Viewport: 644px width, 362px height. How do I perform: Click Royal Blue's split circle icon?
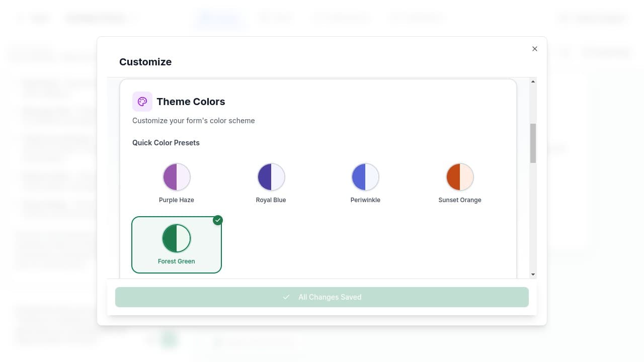click(271, 176)
